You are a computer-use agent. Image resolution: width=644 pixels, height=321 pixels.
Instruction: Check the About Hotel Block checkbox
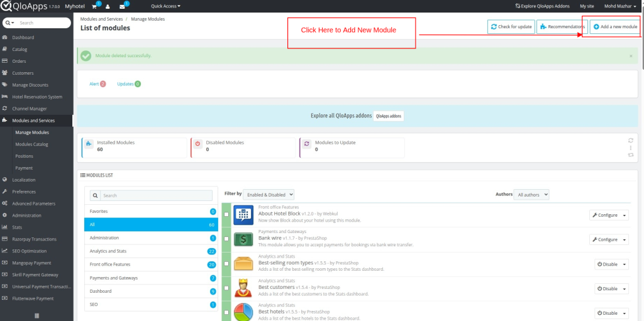[226, 215]
